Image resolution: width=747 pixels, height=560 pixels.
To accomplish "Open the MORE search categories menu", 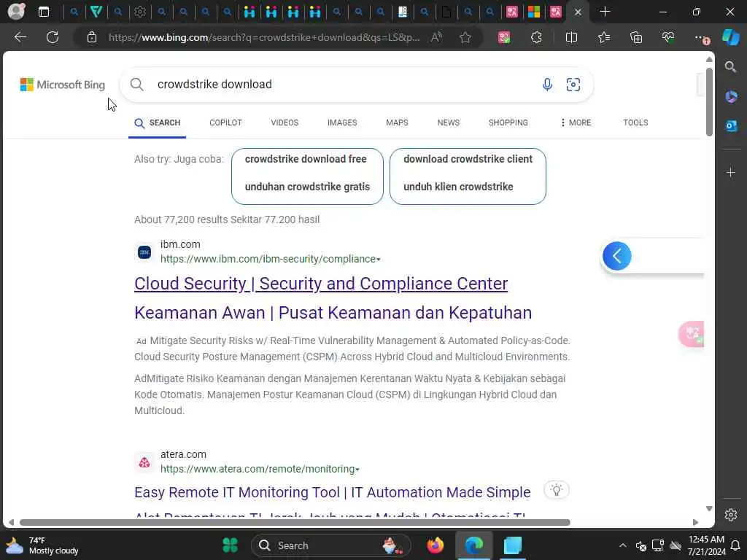I will pos(576,122).
